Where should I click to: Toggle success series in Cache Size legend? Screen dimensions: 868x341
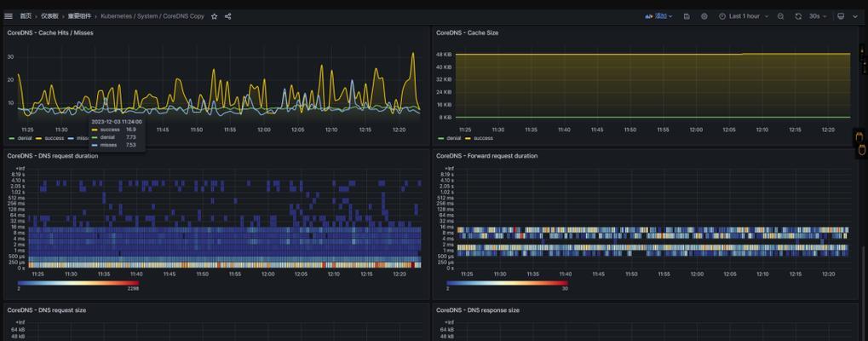(x=483, y=138)
